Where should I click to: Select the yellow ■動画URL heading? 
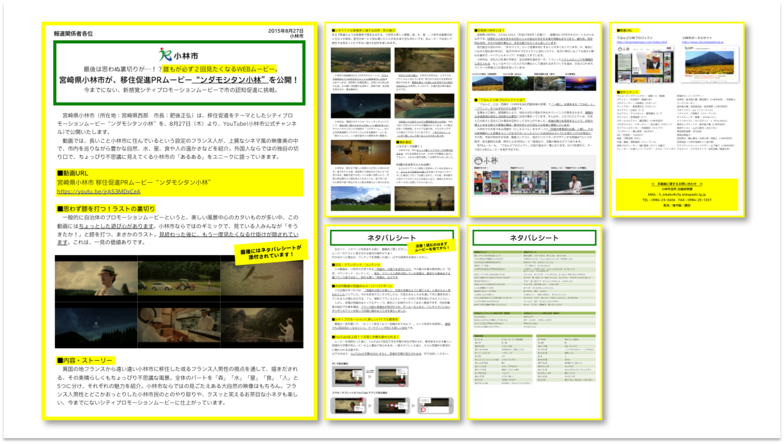pyautogui.click(x=73, y=173)
